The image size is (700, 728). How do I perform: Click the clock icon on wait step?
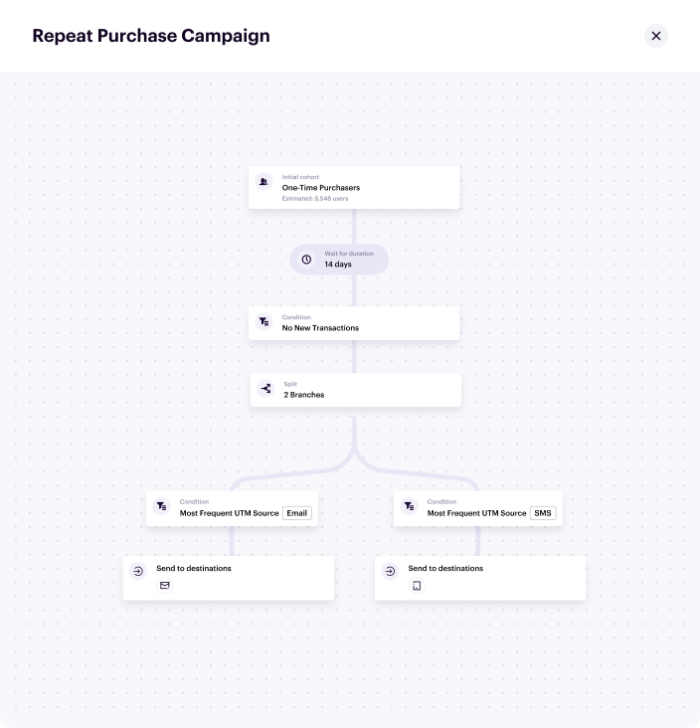[306, 260]
